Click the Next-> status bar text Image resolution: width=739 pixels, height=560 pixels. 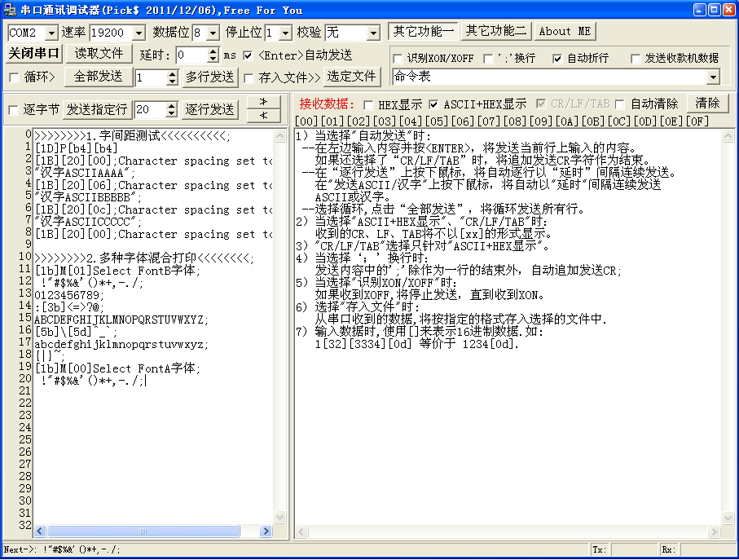[61, 549]
